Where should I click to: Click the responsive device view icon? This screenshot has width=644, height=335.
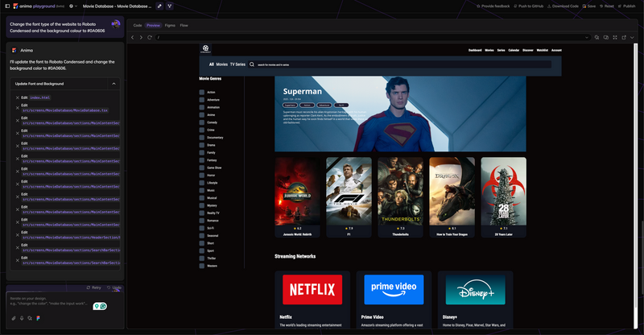tap(606, 37)
